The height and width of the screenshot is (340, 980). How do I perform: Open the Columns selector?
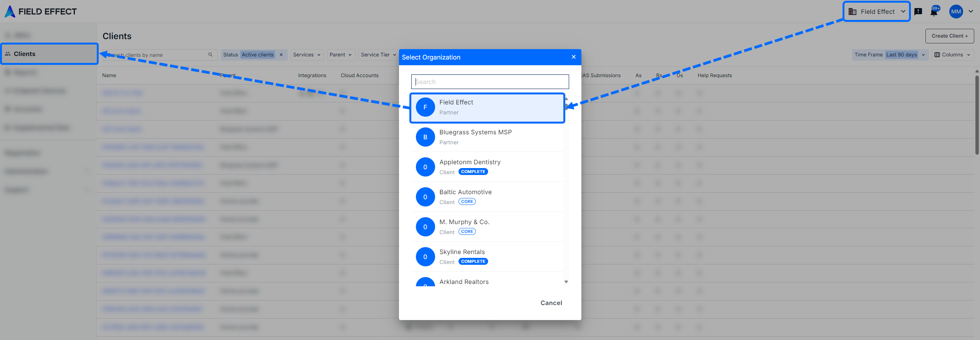(952, 55)
